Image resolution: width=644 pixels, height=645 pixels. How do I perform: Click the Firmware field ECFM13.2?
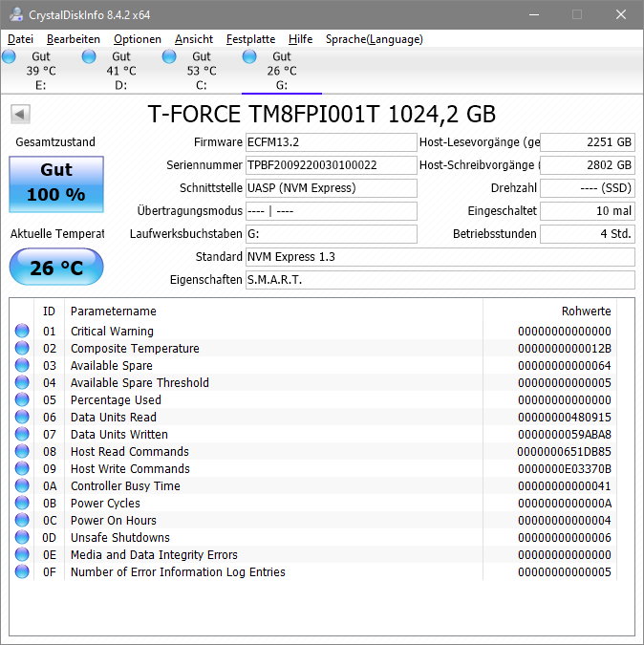(x=331, y=142)
